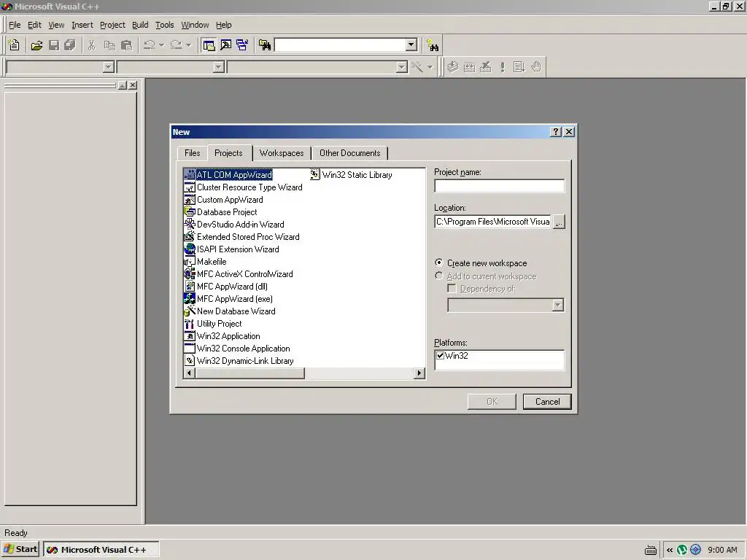Open the WizardBar filter combo dropdown
The height and width of the screenshot is (560, 747).
click(219, 67)
